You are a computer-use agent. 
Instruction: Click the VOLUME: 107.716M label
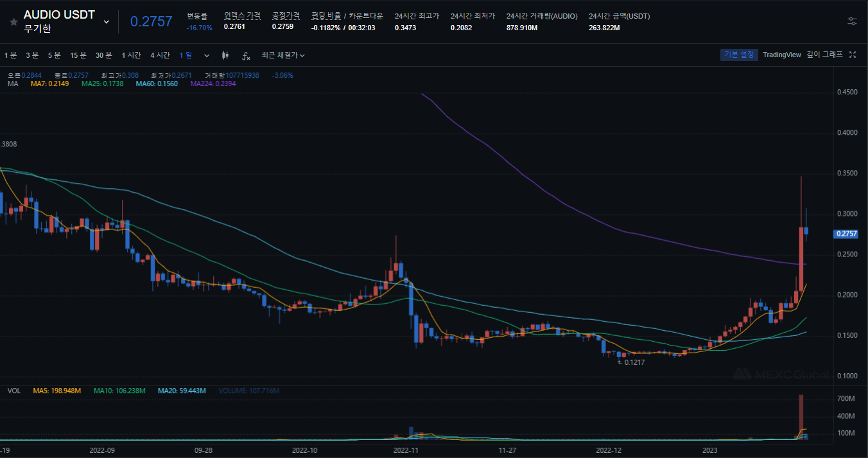click(248, 391)
